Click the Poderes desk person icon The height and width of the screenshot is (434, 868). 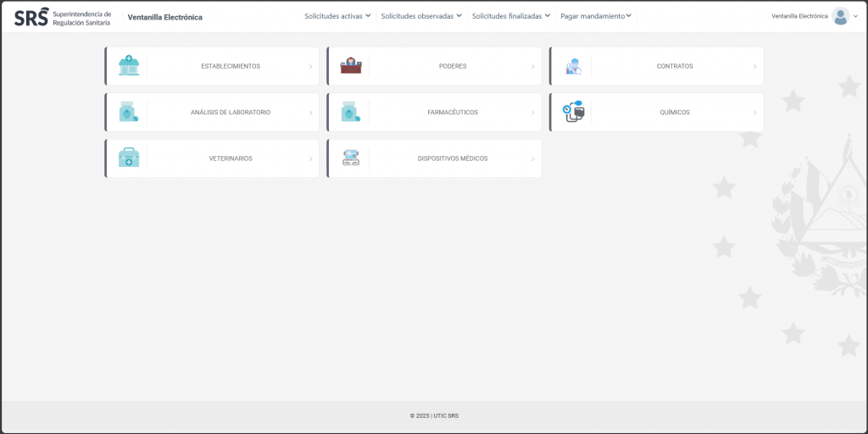click(x=351, y=66)
